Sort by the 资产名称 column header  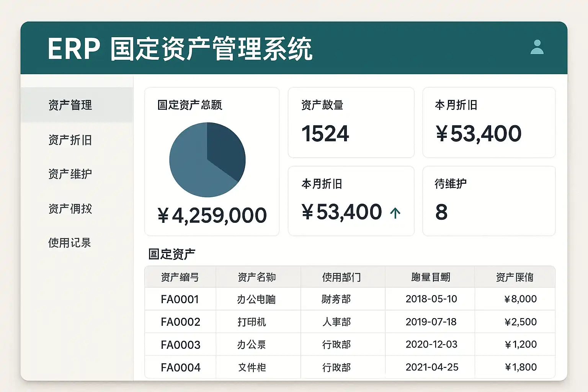pyautogui.click(x=256, y=277)
